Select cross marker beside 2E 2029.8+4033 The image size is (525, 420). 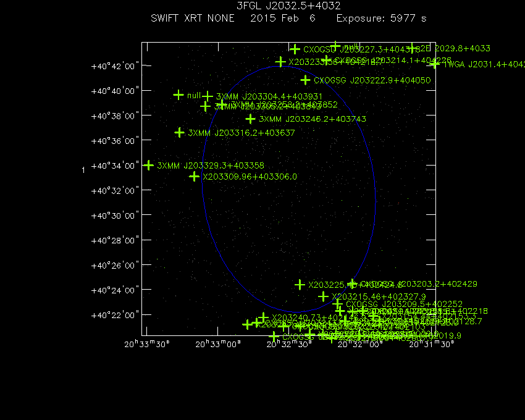[x=412, y=48]
